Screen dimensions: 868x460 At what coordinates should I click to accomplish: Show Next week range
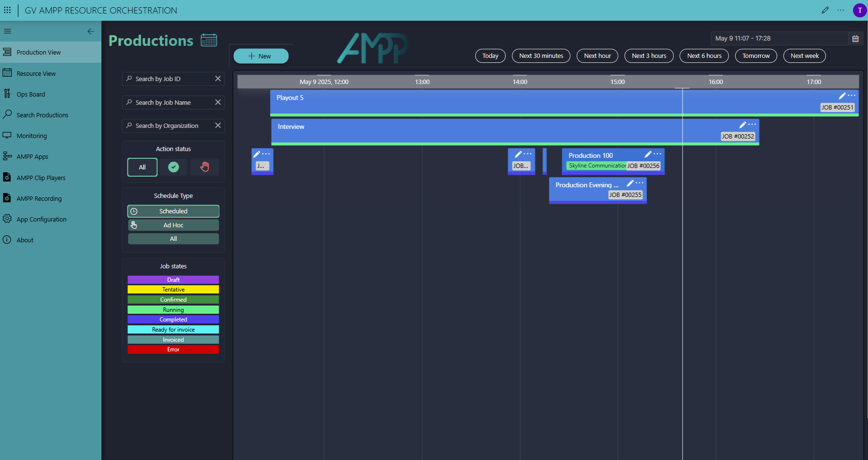click(x=805, y=56)
